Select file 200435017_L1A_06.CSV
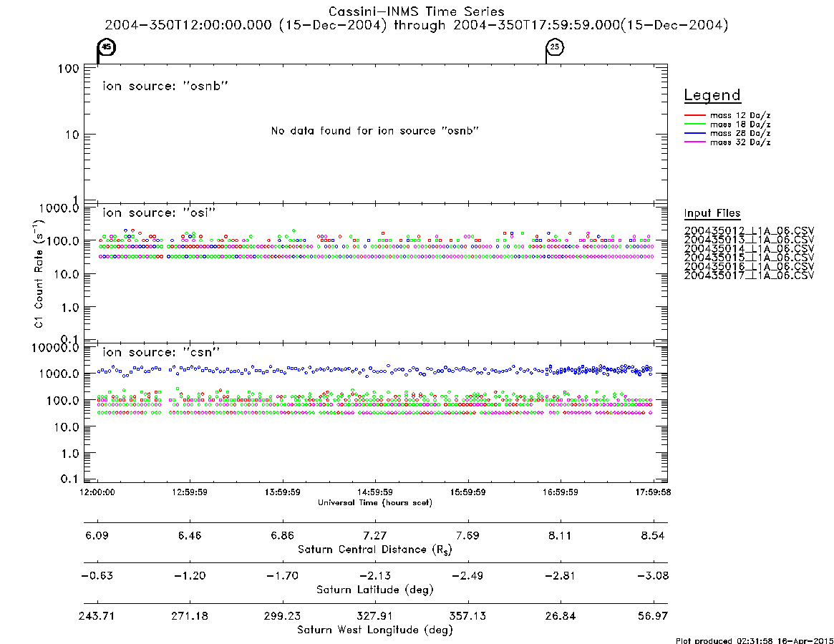Screen dimensions: 834x644 (749, 275)
